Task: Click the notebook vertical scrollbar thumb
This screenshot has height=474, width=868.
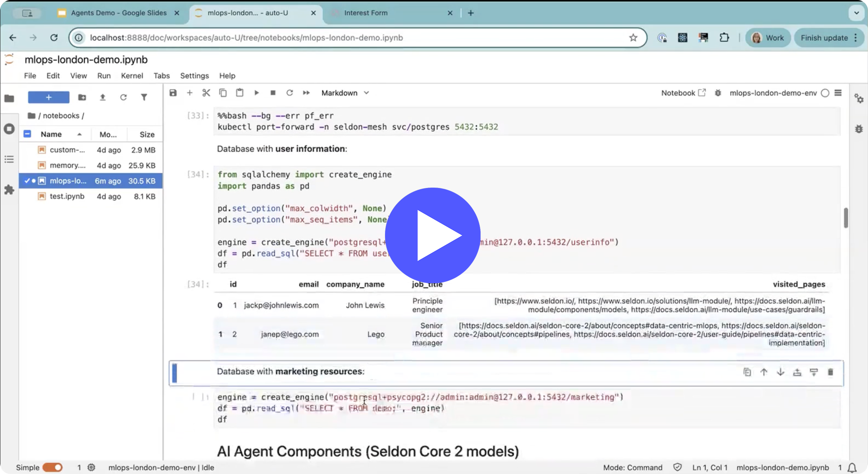Action: [x=846, y=217]
